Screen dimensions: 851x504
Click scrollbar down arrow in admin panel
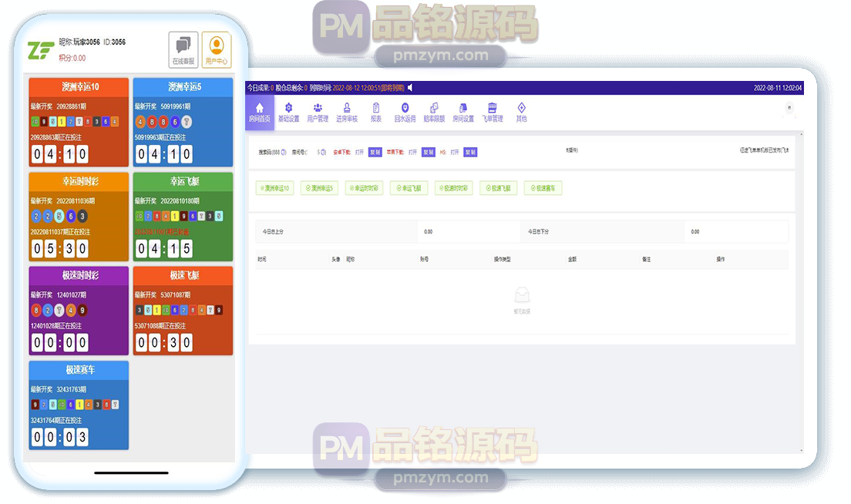click(x=801, y=450)
